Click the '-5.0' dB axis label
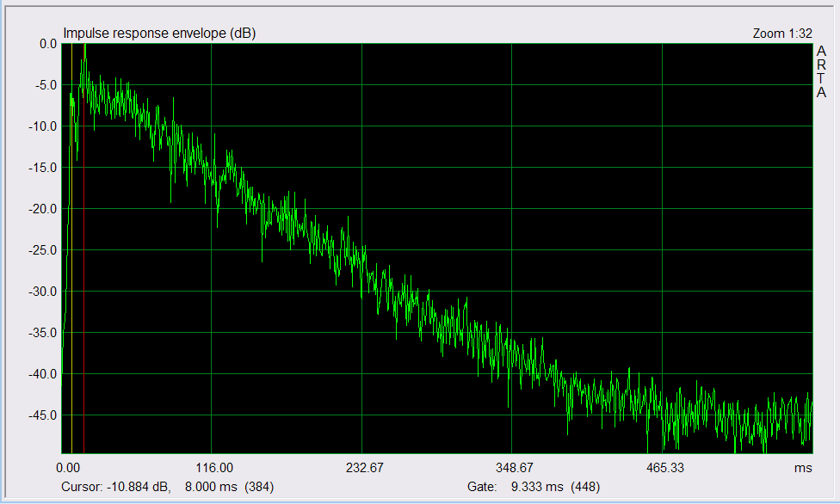Viewport: 840px width, 504px height. pos(46,85)
